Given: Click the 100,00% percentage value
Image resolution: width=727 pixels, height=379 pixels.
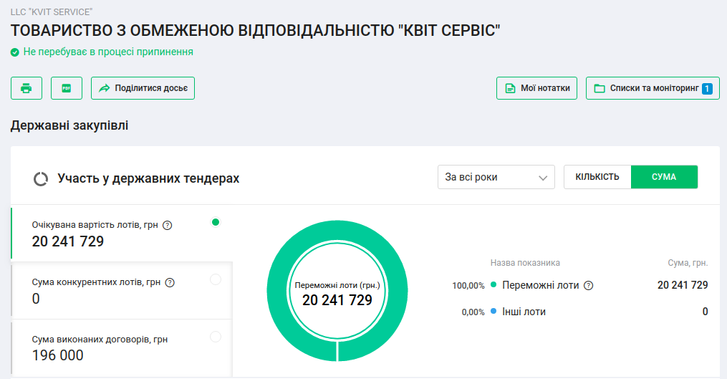Looking at the screenshot, I should point(468,286).
